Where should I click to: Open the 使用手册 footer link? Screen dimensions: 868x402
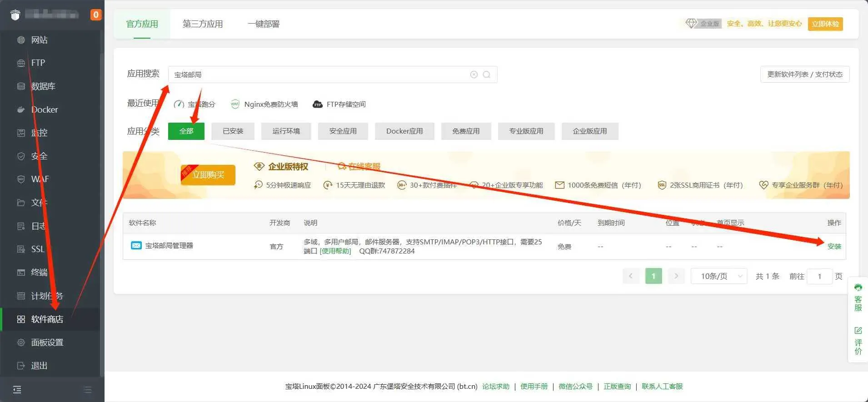534,386
